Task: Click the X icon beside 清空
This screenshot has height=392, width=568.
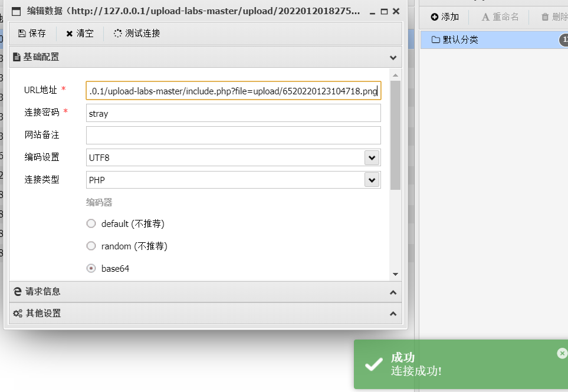Action: click(70, 34)
